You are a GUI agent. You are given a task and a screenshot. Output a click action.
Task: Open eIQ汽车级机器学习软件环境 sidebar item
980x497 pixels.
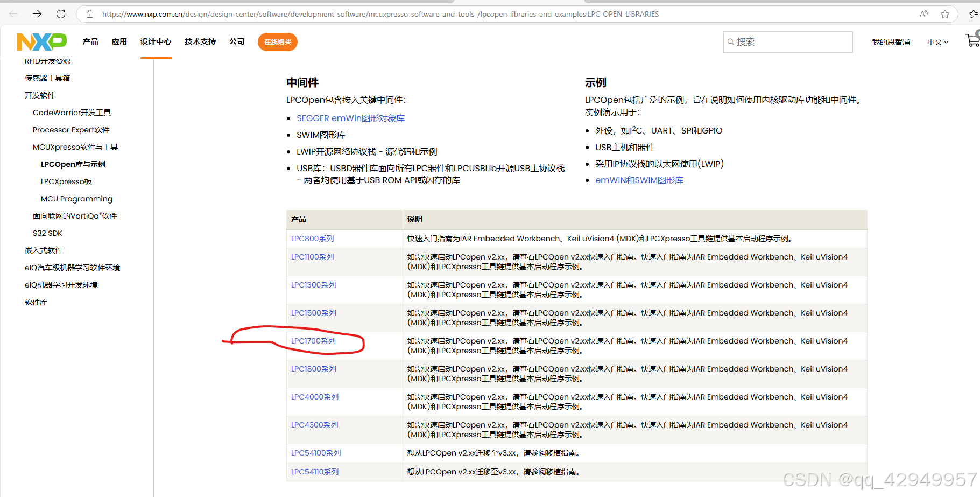coord(73,268)
